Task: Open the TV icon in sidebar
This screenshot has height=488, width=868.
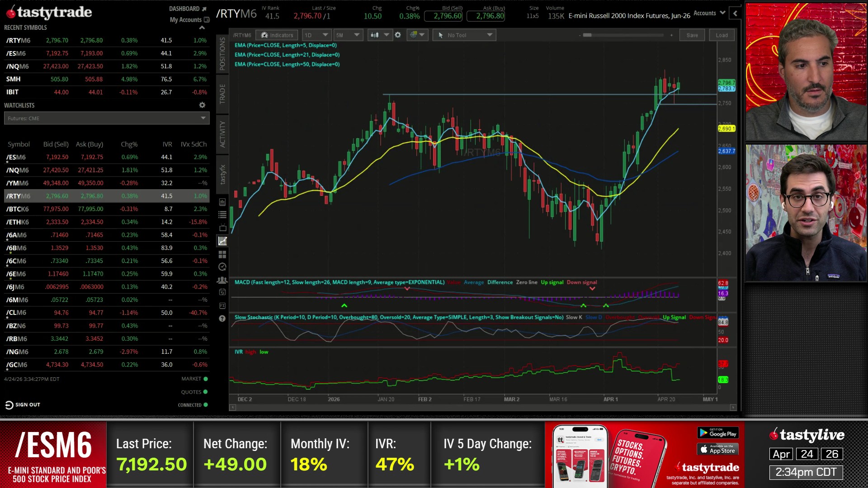Action: point(222,228)
